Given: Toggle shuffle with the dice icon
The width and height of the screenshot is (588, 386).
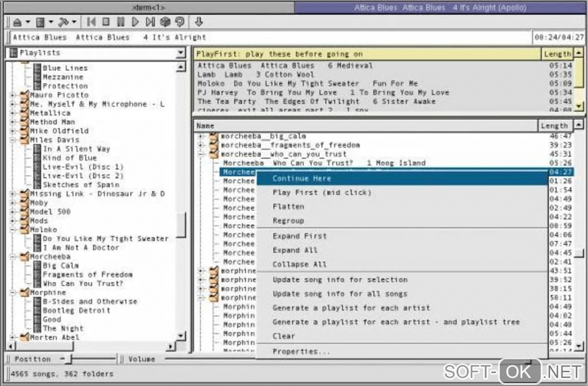Looking at the screenshot, I should [x=165, y=22].
